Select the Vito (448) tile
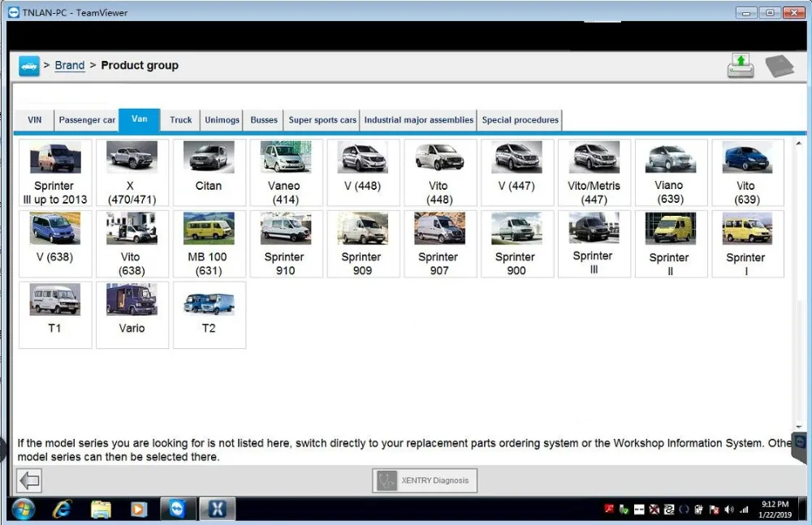The height and width of the screenshot is (525, 812). 439,172
